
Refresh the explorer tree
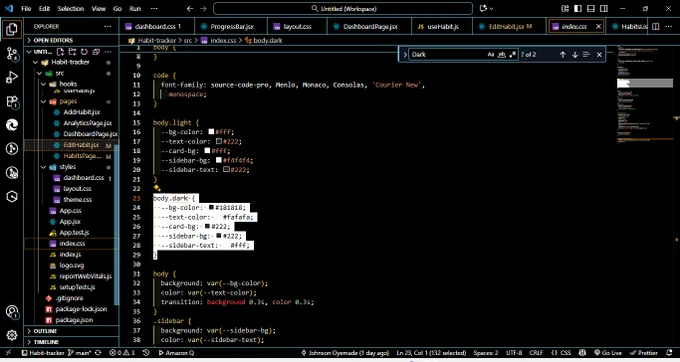pos(84,52)
